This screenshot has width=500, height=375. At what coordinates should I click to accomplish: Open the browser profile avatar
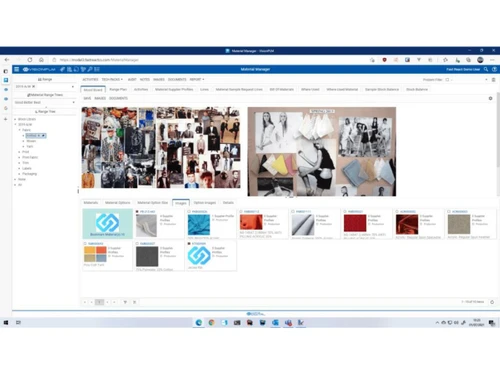click(480, 60)
